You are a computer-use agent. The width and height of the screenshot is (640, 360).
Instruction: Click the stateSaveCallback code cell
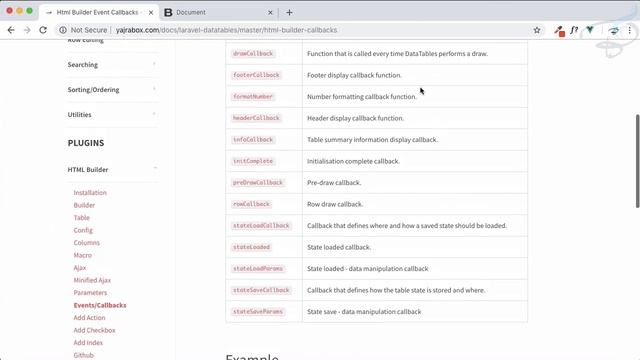coord(261,290)
